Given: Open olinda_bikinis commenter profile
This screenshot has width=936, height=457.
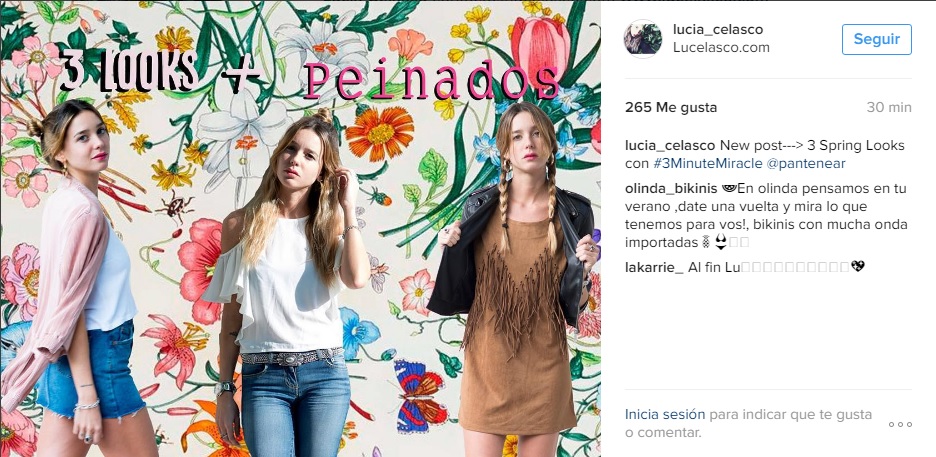Looking at the screenshot, I should 671,189.
